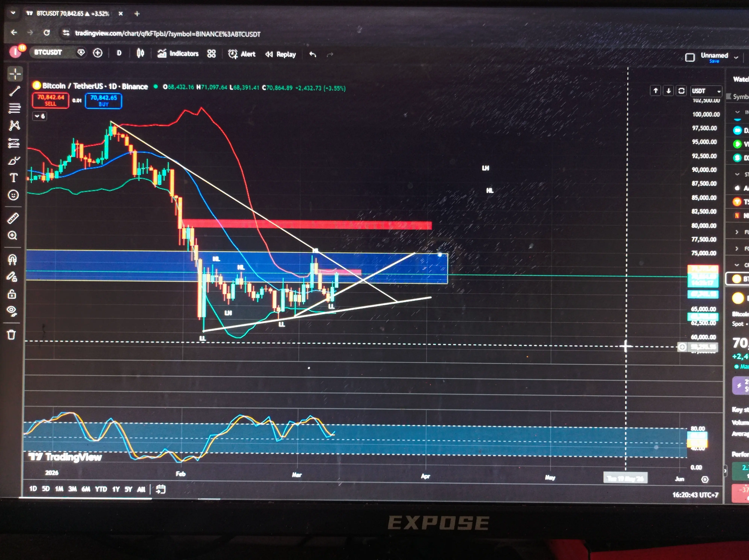Select the 3M time range tab

point(72,489)
